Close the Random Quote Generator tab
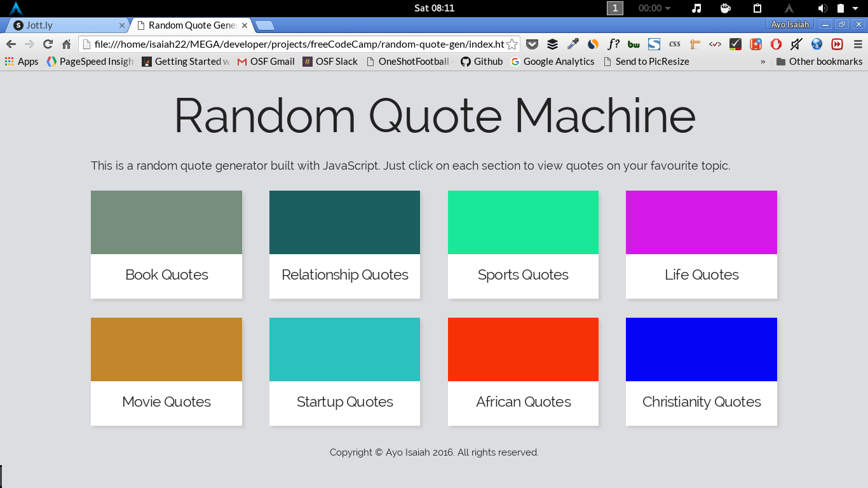This screenshot has height=488, width=868. tap(245, 25)
